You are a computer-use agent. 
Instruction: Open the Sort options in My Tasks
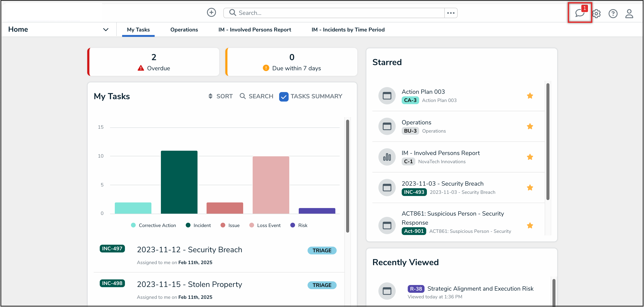(220, 96)
